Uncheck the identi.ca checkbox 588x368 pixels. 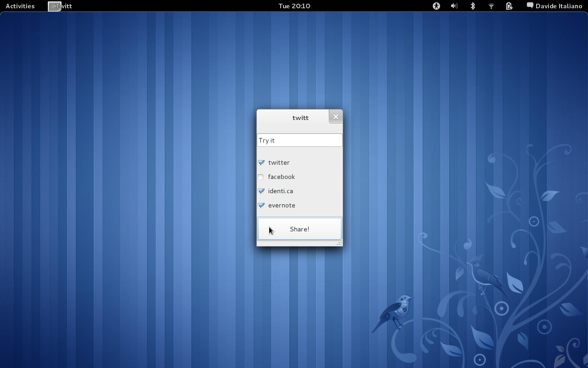tap(261, 191)
